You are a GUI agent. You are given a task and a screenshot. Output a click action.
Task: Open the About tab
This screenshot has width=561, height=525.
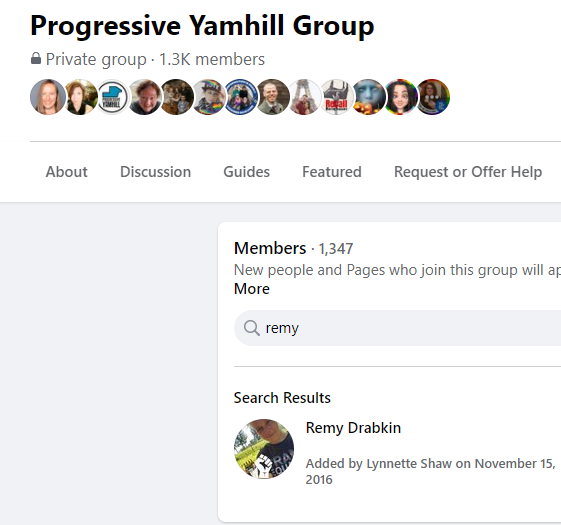point(67,172)
